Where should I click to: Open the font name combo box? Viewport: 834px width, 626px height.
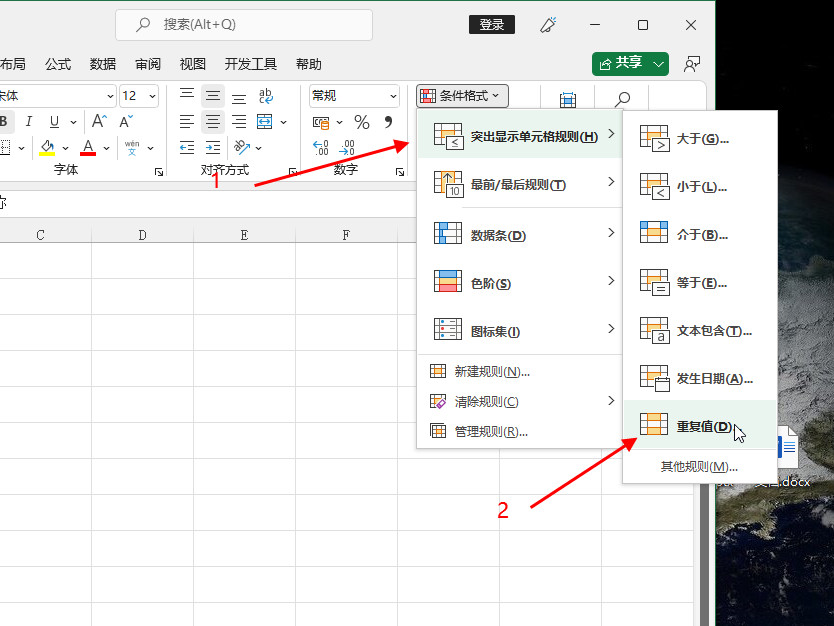coord(56,96)
